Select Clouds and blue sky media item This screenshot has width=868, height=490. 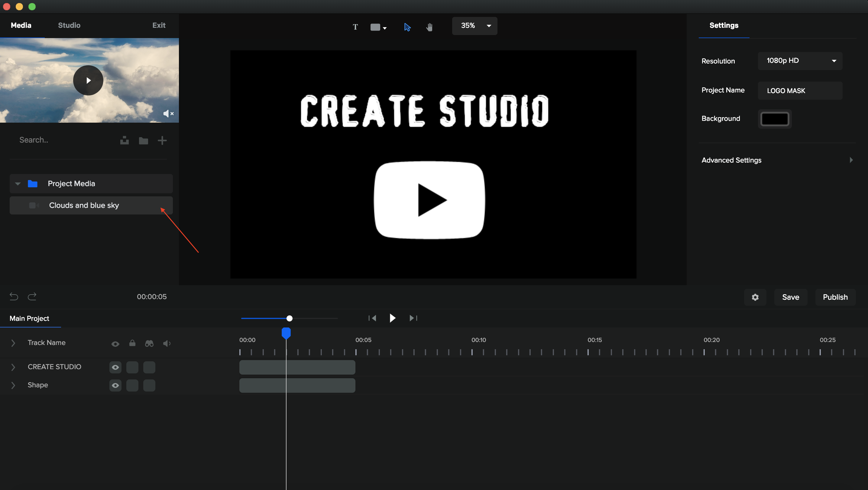[91, 205]
